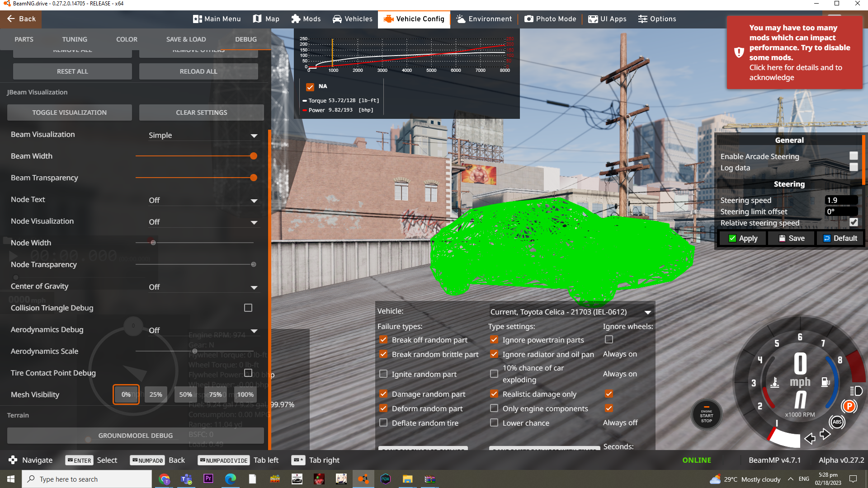Open the Map view
The height and width of the screenshot is (488, 868).
pos(266,19)
